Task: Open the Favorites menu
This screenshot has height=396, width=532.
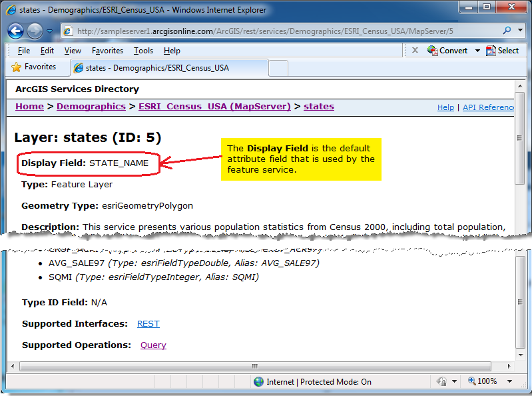Action: coord(107,51)
